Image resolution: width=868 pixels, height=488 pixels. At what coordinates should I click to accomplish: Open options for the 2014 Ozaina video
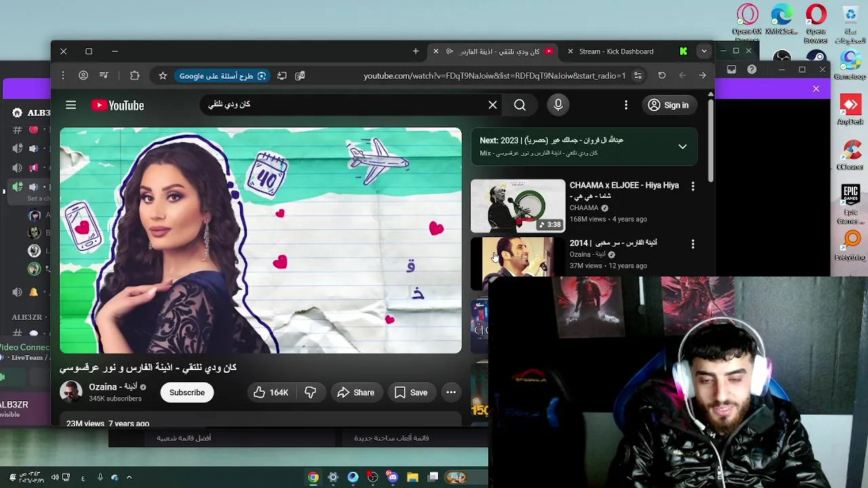coord(692,243)
